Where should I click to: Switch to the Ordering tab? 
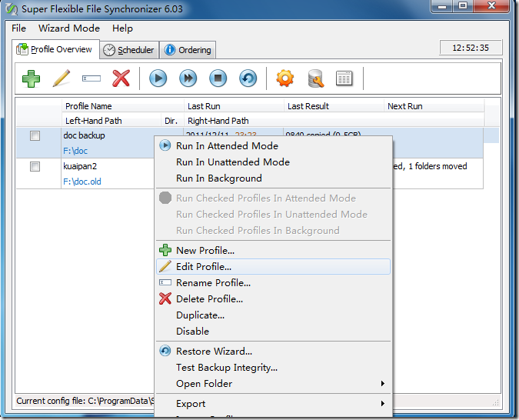coord(188,50)
